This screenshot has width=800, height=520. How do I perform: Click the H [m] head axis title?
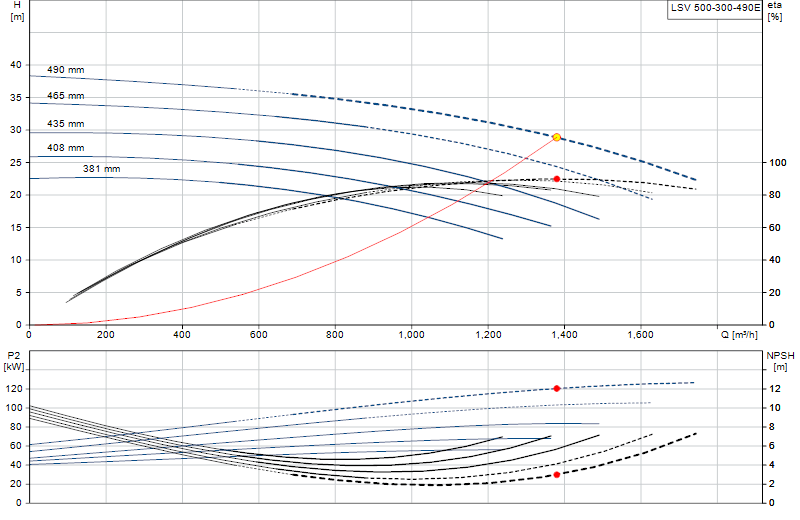pyautogui.click(x=17, y=11)
